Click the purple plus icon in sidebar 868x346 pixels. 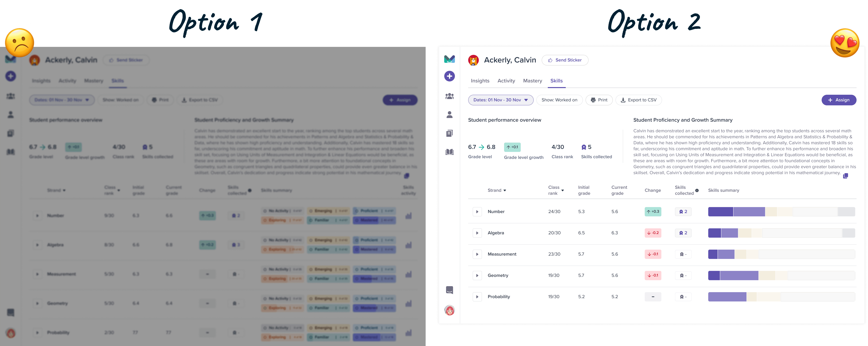[449, 76]
